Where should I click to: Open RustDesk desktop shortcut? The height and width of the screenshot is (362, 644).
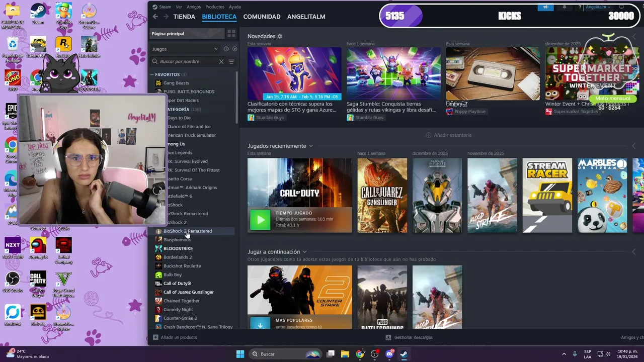(13, 315)
